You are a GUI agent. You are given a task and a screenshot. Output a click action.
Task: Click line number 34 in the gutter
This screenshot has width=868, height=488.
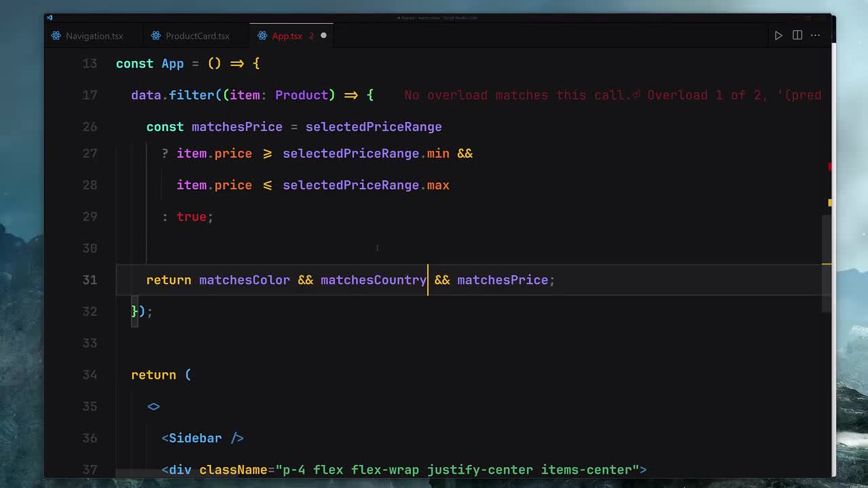(90, 375)
